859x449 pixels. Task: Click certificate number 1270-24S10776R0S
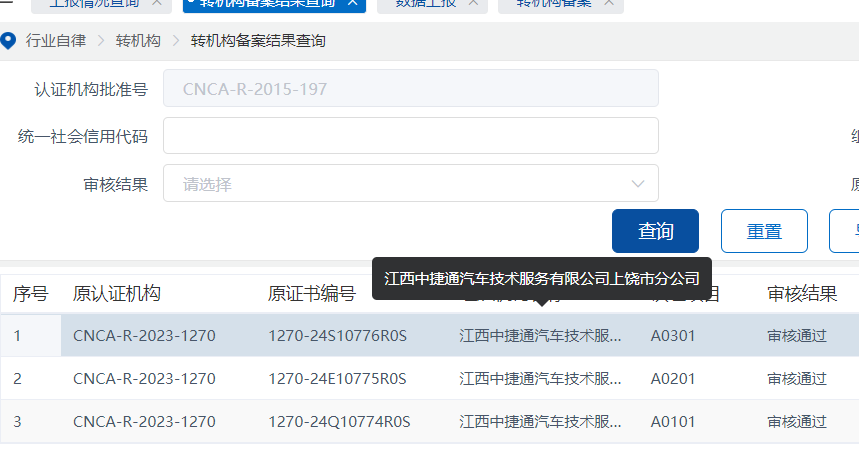pyautogui.click(x=337, y=336)
